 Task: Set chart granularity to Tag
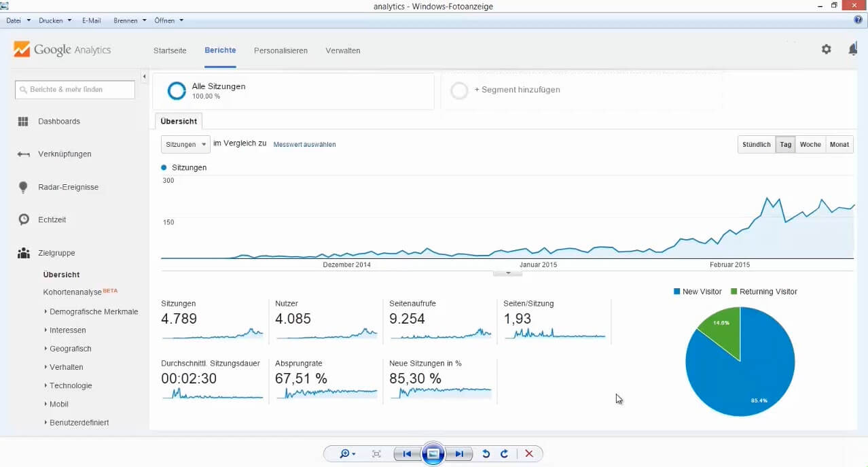(x=785, y=144)
